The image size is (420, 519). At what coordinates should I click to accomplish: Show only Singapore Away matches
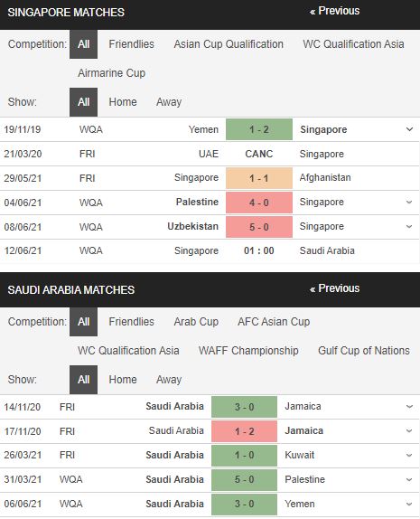(169, 102)
